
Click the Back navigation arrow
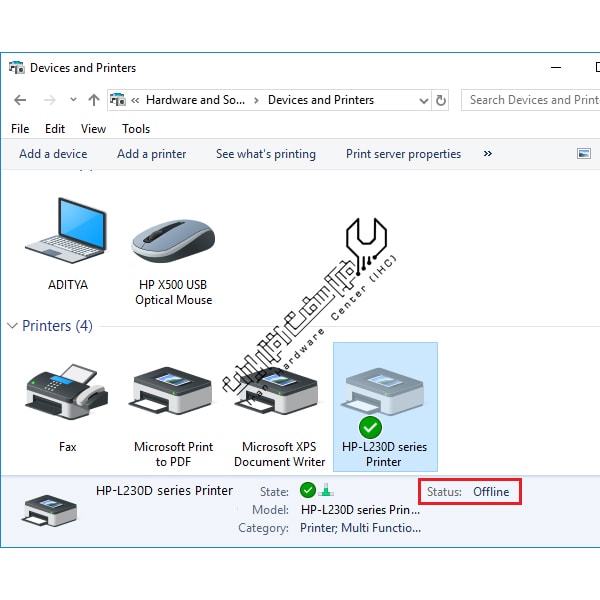(x=20, y=100)
